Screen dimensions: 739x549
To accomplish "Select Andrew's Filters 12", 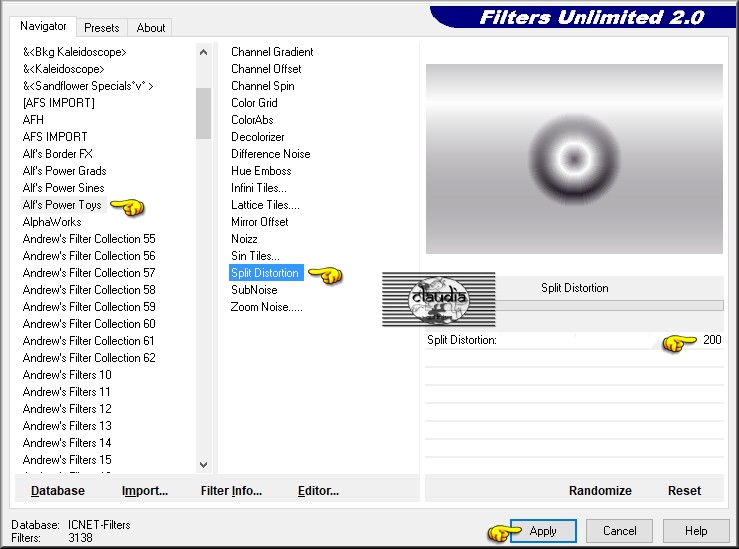I will point(67,409).
